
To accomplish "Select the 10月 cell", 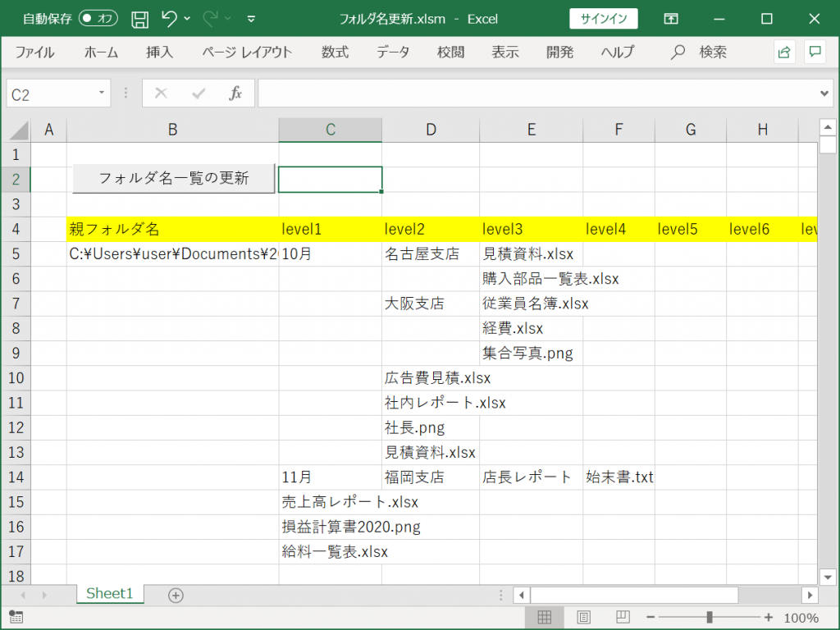I will (x=330, y=254).
